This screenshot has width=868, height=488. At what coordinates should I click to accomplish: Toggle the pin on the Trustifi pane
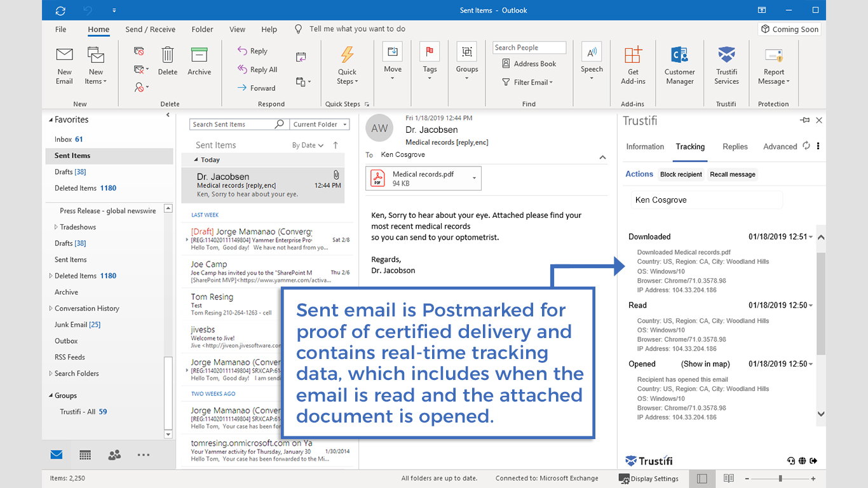click(x=804, y=120)
